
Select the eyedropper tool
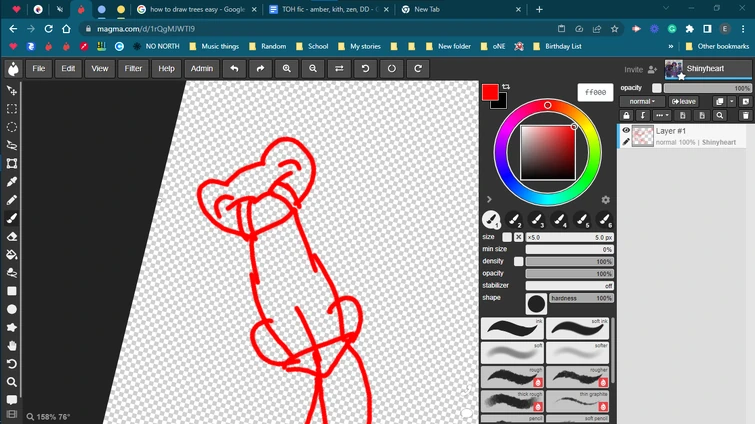tap(12, 182)
